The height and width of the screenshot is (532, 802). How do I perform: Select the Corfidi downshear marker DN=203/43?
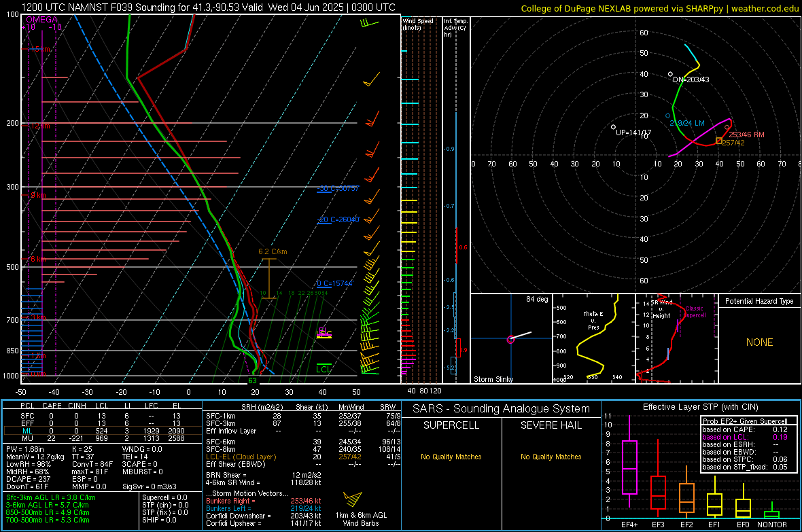click(x=671, y=74)
